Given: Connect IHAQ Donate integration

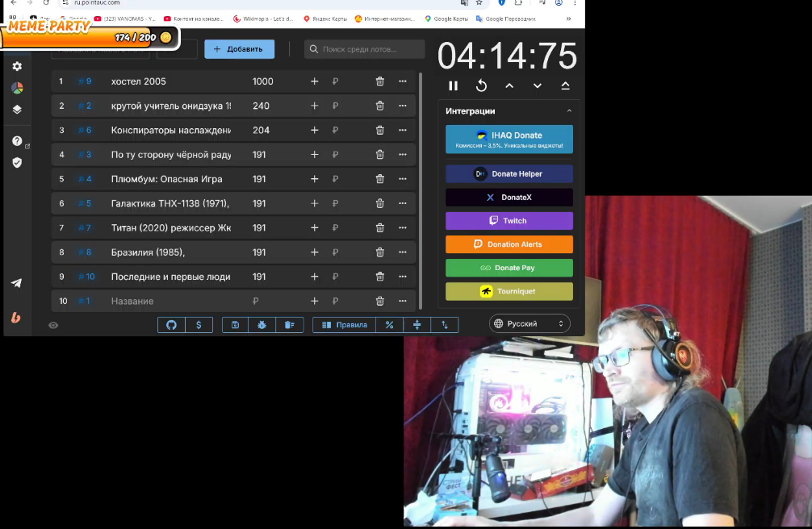Looking at the screenshot, I should coord(509,140).
